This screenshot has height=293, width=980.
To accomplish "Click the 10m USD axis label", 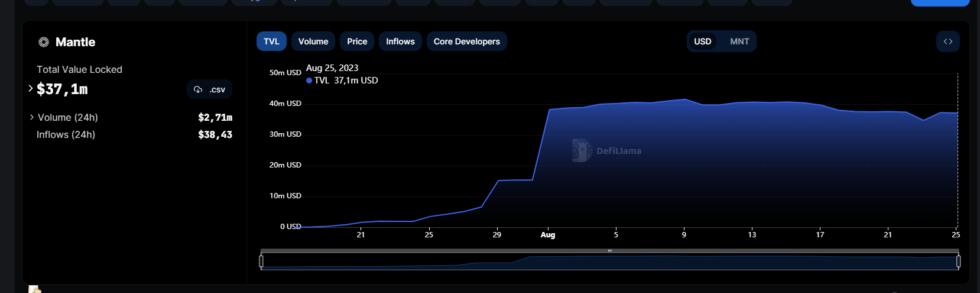I will (x=285, y=196).
